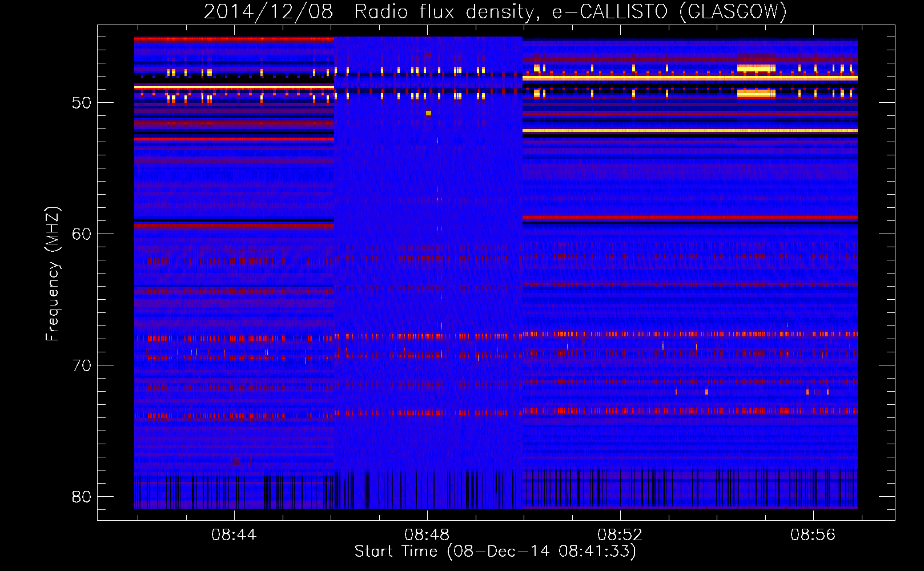This screenshot has height=571, width=924.
Task: Click the x-axis time label '08:52'
Action: [620, 534]
